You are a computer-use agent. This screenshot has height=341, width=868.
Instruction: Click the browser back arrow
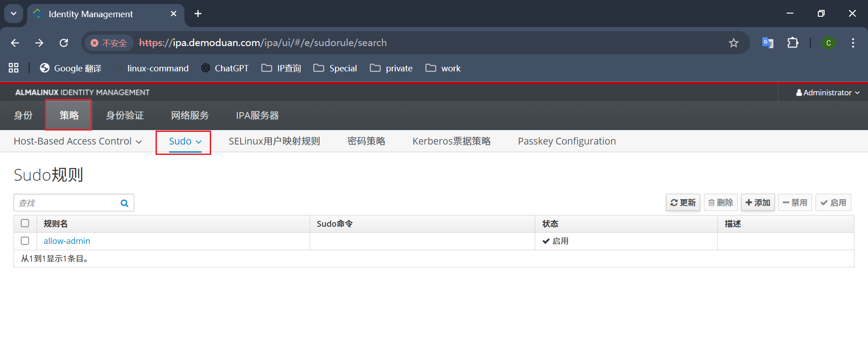click(x=15, y=43)
